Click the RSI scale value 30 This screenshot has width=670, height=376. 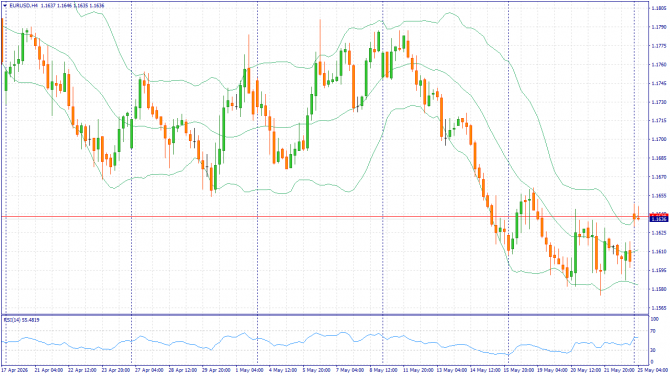[x=653, y=350]
